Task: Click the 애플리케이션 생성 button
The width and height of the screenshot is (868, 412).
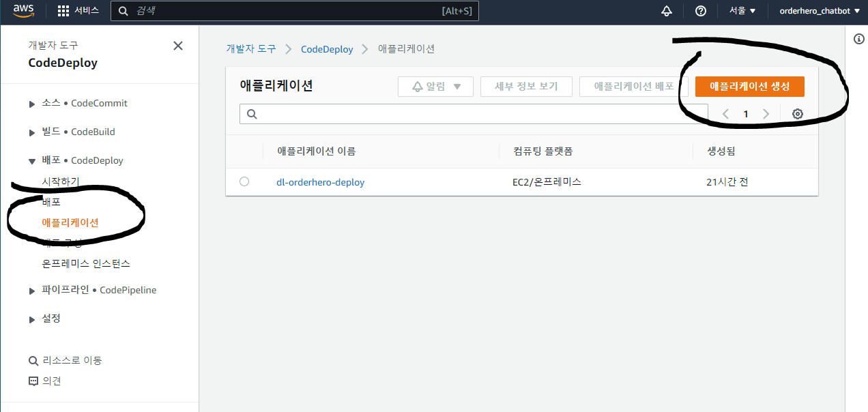Action: [x=750, y=87]
